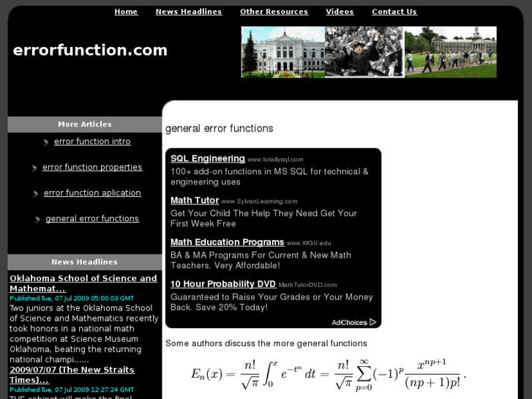Screen dimensions: 532x399
Task: Click arrow bullet beside error function intro
Action: tap(46, 142)
